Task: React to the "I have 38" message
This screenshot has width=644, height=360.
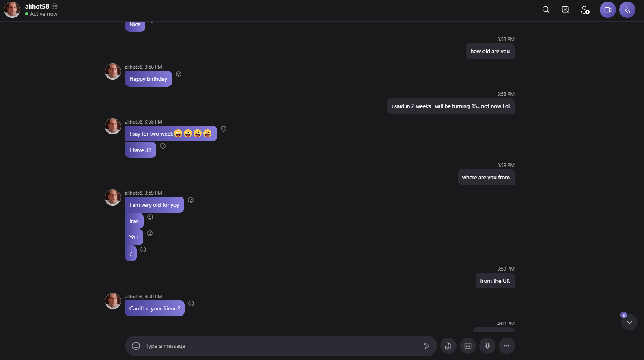Action: pyautogui.click(x=163, y=146)
